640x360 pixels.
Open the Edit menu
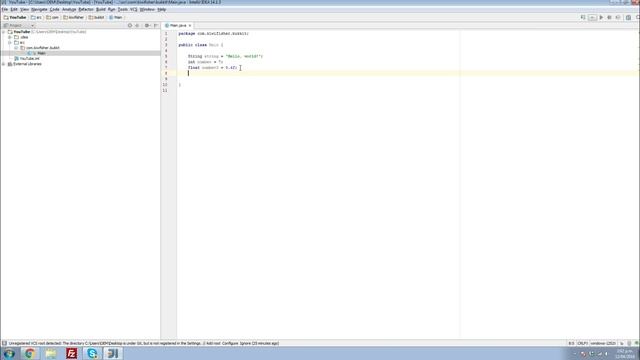click(13, 9)
